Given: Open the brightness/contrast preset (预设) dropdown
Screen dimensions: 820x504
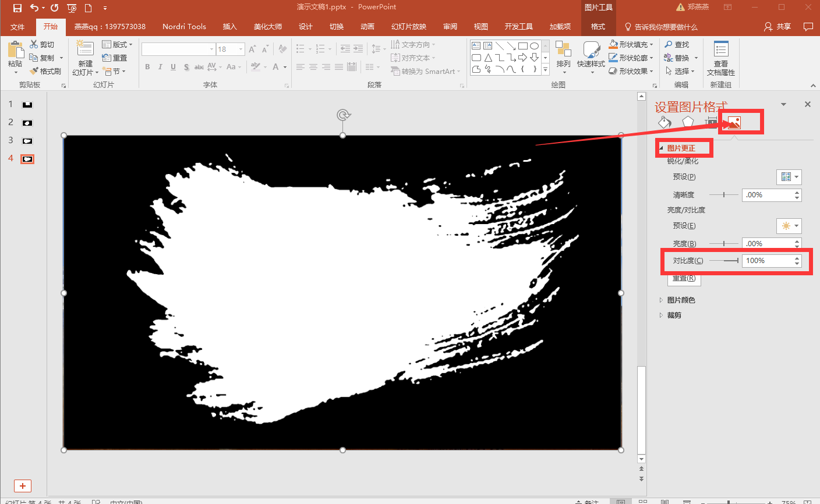Looking at the screenshot, I should [789, 226].
